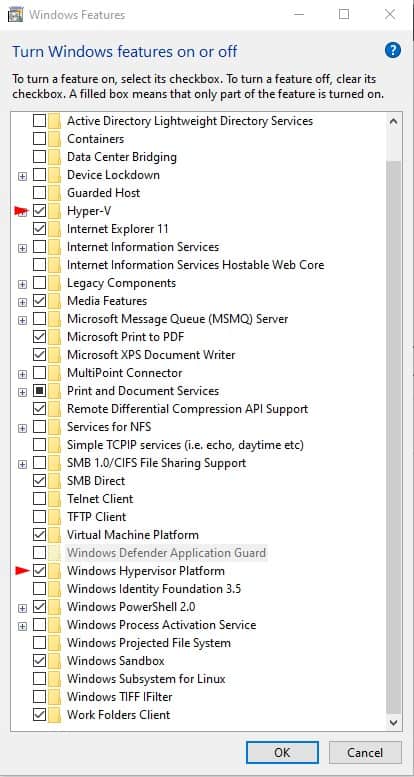Expand Print and Document Services

point(22,392)
